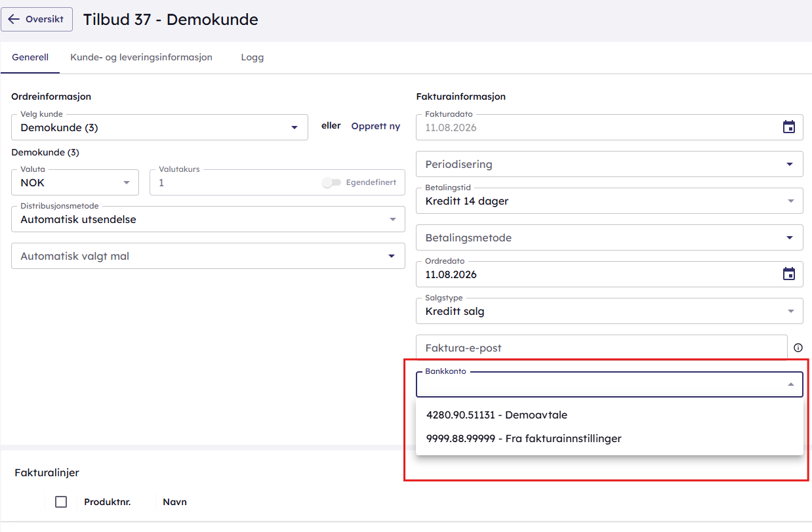
Task: Switch to the Generell tab
Action: (x=30, y=58)
